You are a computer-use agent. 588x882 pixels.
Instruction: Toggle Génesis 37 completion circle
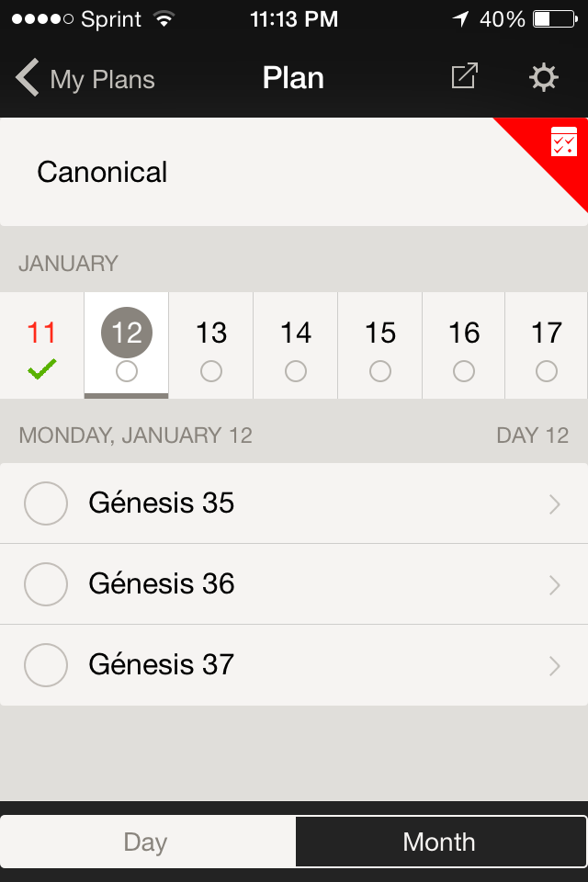pyautogui.click(x=46, y=665)
